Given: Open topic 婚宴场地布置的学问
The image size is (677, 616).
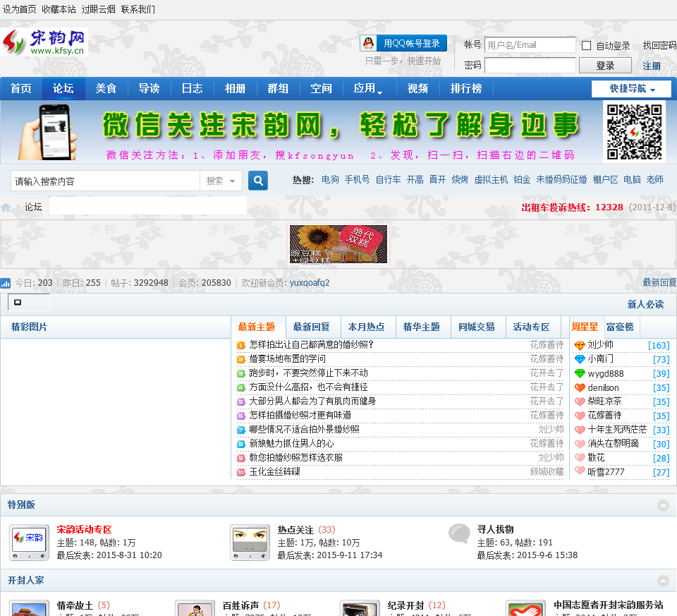Looking at the screenshot, I should pyautogui.click(x=287, y=359).
